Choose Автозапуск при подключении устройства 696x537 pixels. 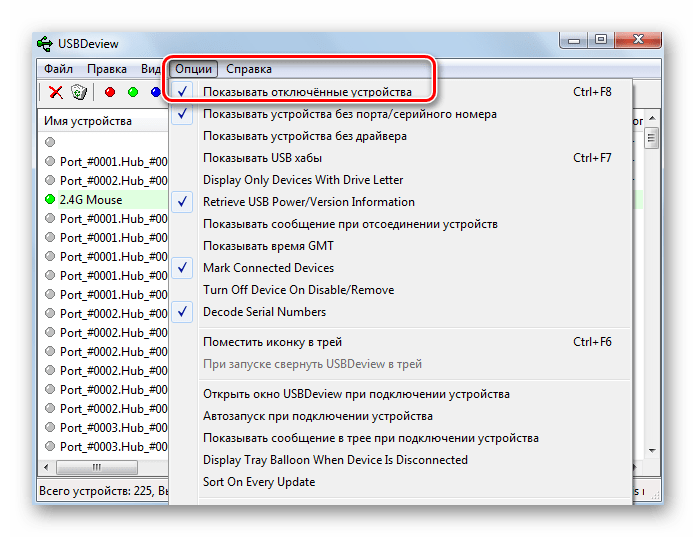pos(400,416)
